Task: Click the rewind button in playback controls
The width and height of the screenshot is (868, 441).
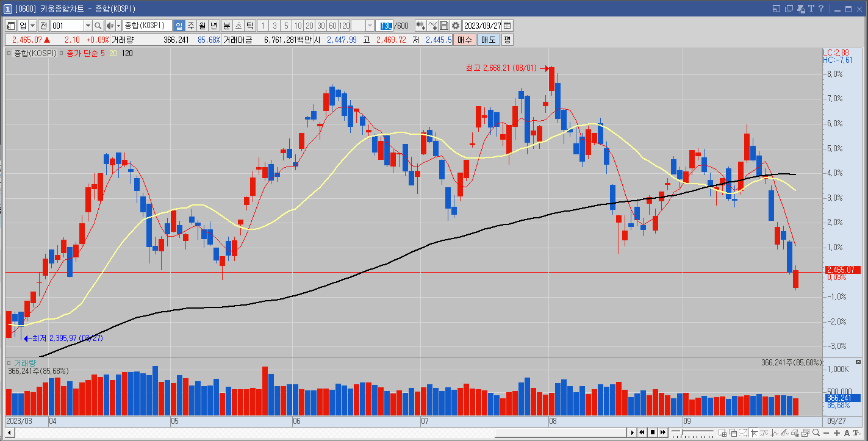Action: coord(642,432)
